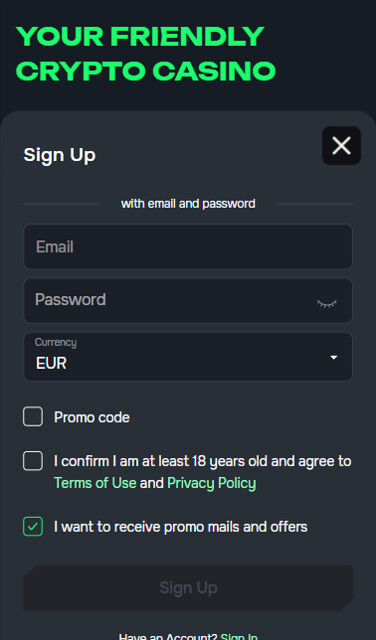Tick the 18 years old confirmation checkbox
Image resolution: width=376 pixels, height=640 pixels.
pyautogui.click(x=33, y=461)
